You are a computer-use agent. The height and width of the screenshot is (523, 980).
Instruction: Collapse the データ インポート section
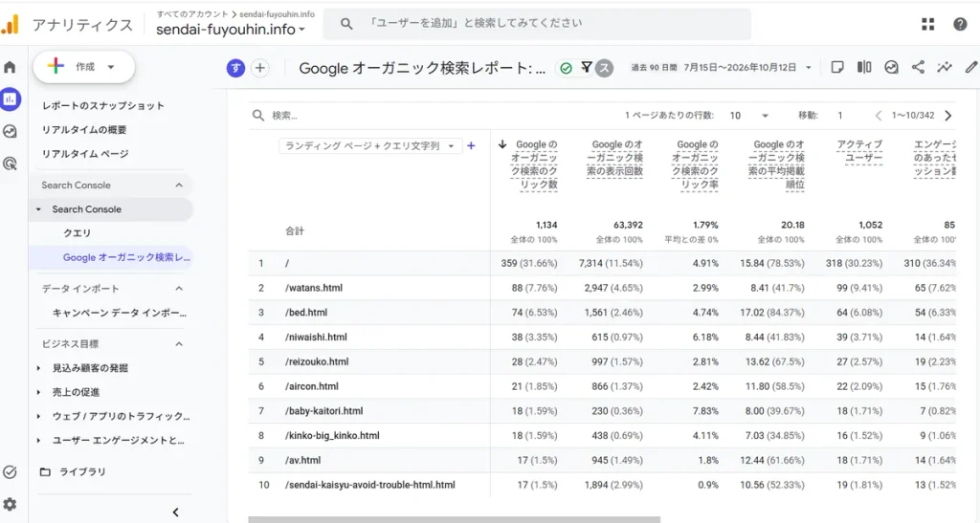(x=179, y=289)
